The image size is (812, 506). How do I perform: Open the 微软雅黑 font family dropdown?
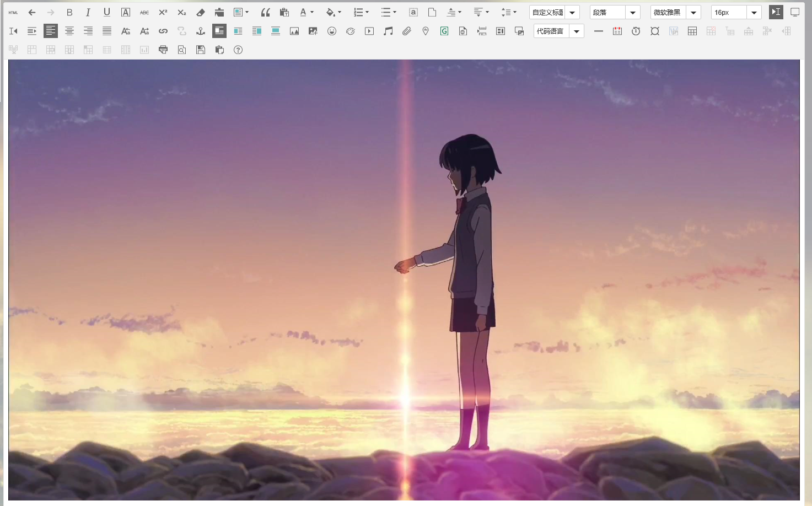point(675,12)
